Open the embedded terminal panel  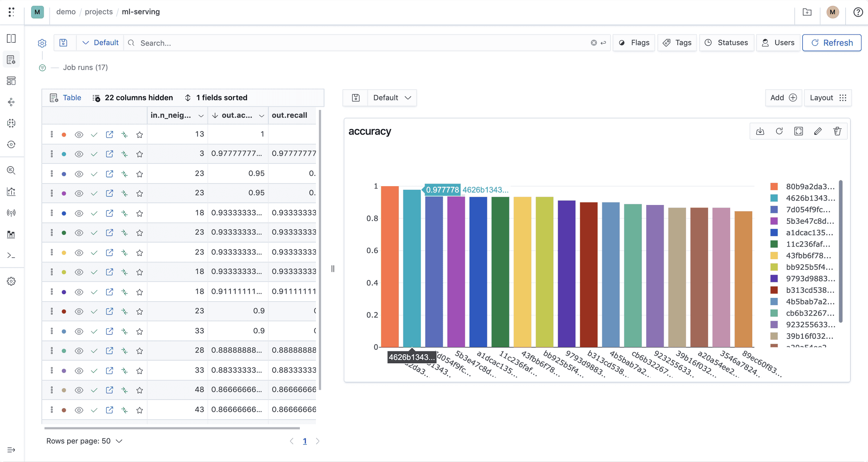[x=11, y=256]
